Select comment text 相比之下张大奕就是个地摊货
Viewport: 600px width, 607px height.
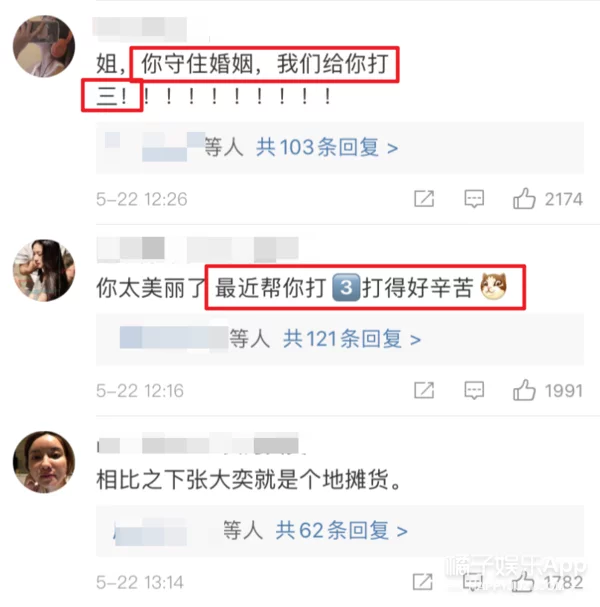pyautogui.click(x=242, y=480)
